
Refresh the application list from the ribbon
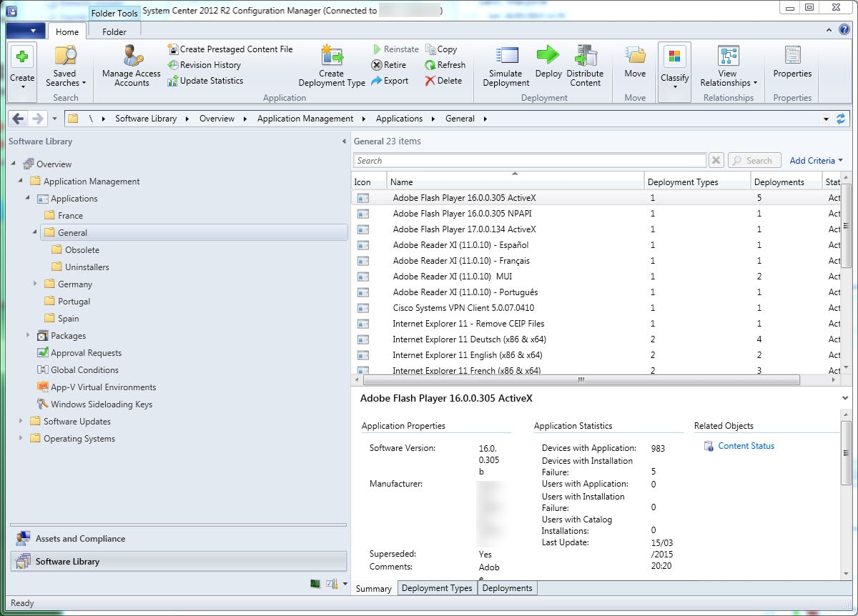click(x=445, y=65)
